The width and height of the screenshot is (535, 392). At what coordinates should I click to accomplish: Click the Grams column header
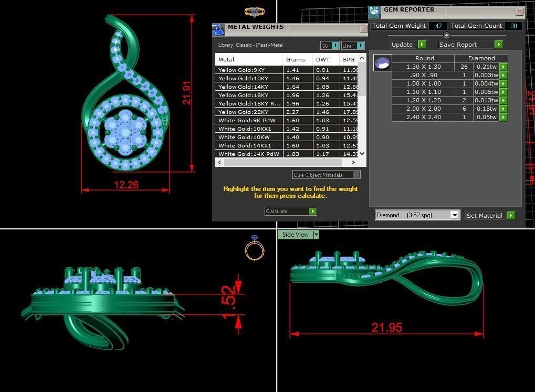coord(298,59)
